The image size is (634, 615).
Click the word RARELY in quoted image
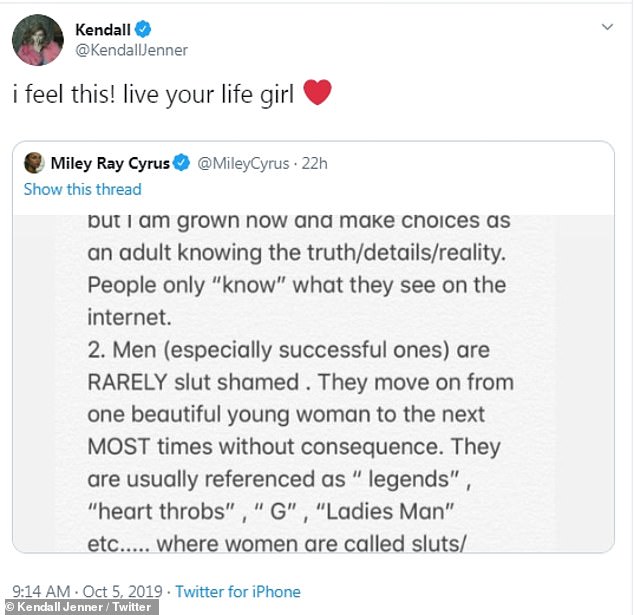tap(139, 382)
